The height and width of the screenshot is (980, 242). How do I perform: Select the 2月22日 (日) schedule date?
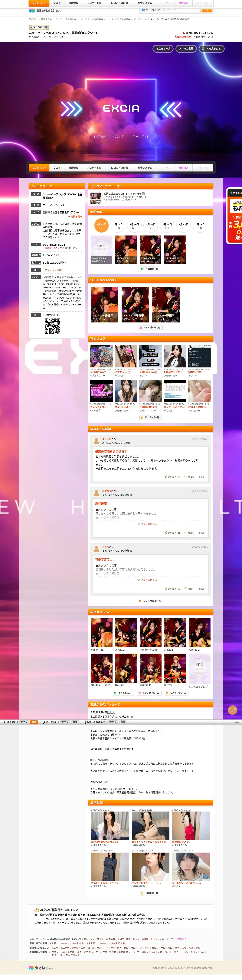tap(183, 225)
